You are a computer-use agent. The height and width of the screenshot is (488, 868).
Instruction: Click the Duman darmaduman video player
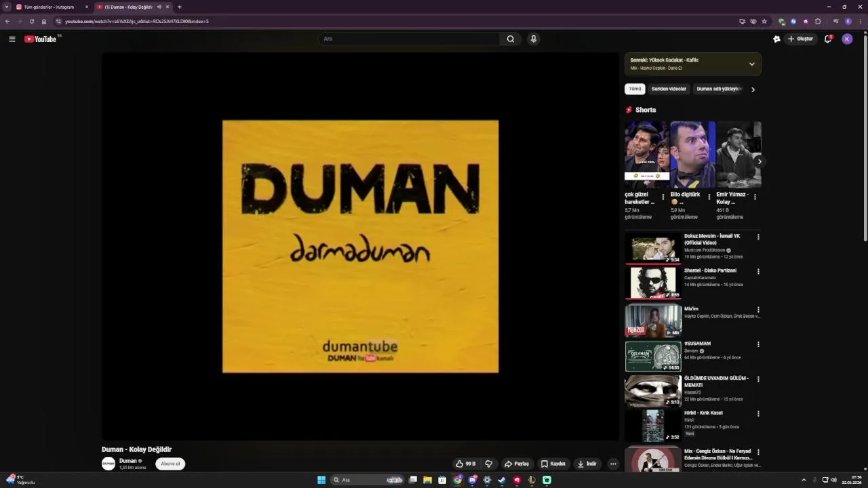point(360,247)
